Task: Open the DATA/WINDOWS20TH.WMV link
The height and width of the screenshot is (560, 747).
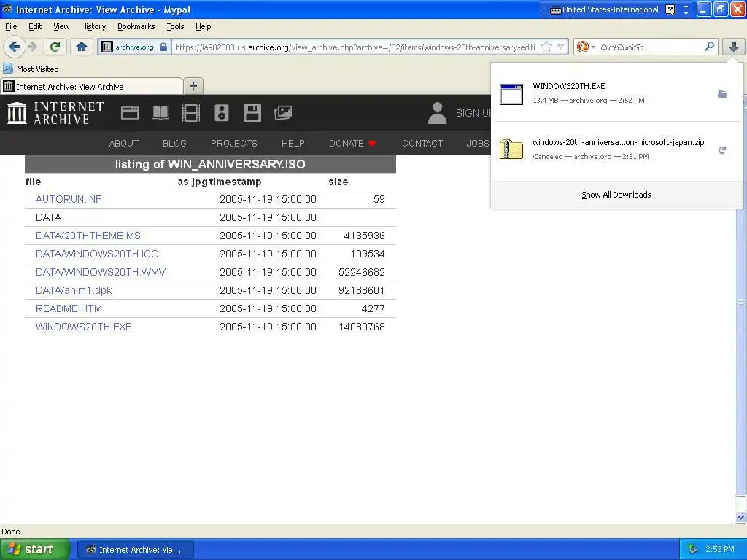Action: [101, 272]
